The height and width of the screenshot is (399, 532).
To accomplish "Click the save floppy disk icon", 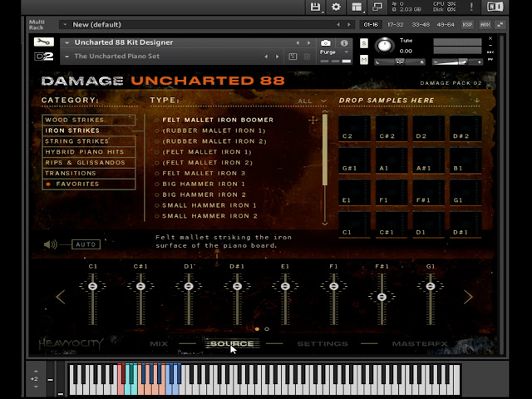I will (x=315, y=7).
